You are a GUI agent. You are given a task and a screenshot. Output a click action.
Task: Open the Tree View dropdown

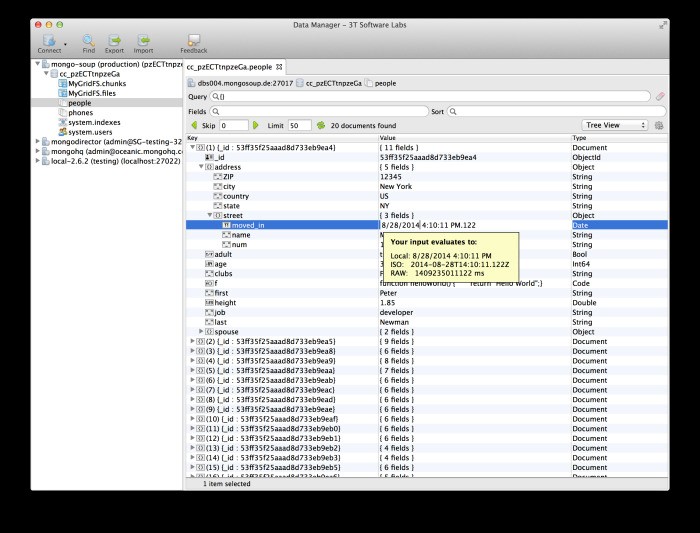[x=615, y=125]
